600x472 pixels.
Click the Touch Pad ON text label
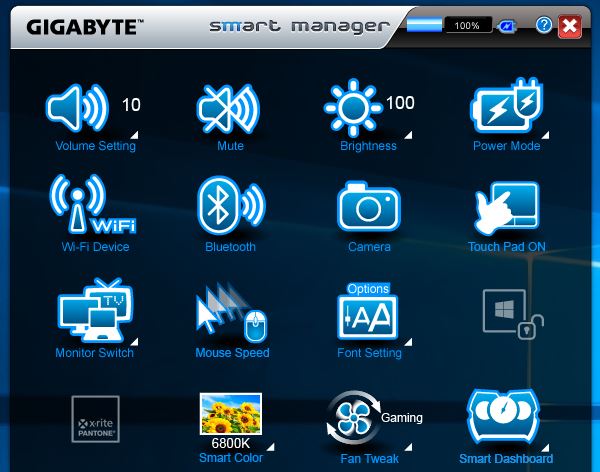coord(507,247)
